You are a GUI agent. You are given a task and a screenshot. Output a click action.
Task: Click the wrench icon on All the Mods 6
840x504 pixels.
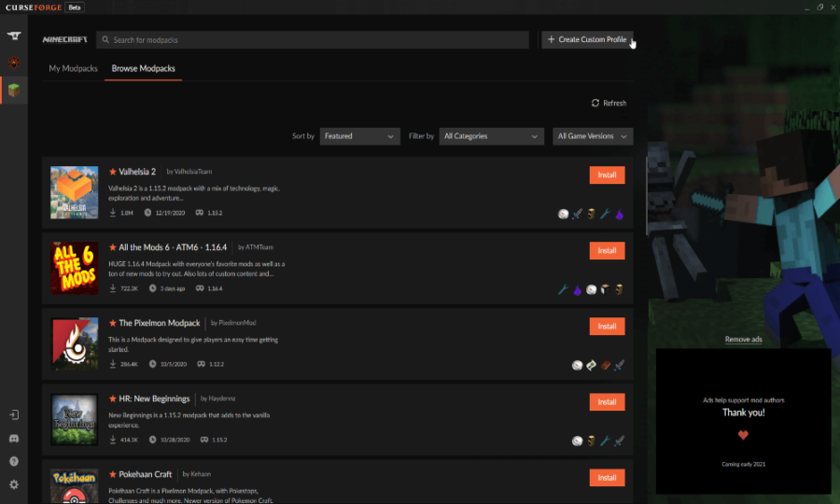[563, 289]
